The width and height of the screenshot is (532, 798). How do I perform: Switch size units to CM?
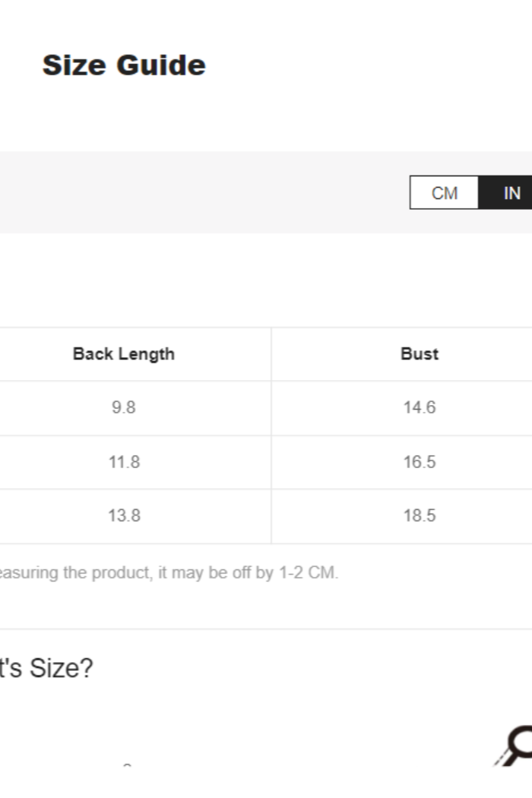point(444,193)
